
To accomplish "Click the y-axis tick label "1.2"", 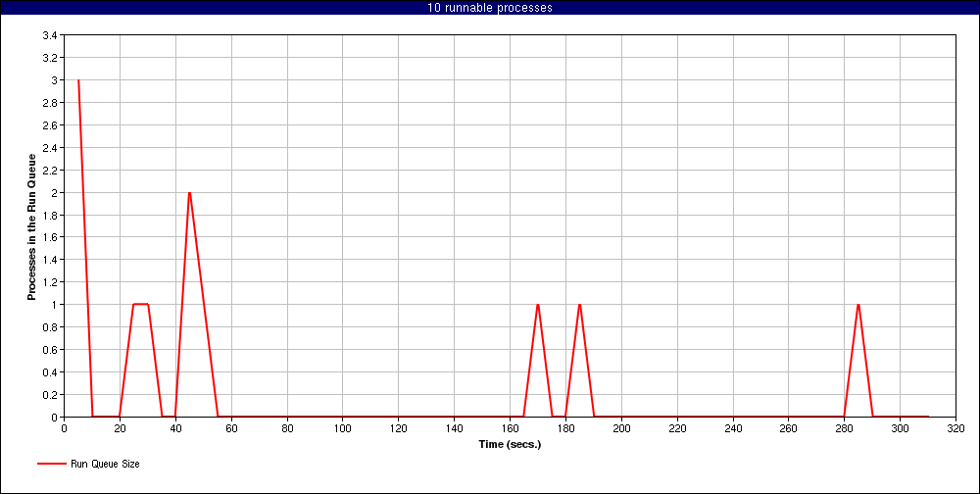I will point(50,282).
